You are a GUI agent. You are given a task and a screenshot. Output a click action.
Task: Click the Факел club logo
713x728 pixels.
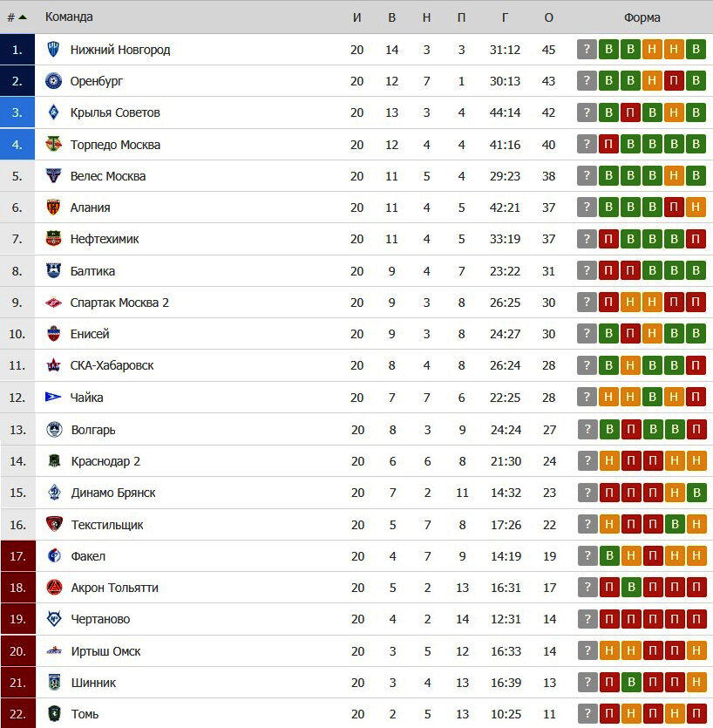pyautogui.click(x=53, y=556)
